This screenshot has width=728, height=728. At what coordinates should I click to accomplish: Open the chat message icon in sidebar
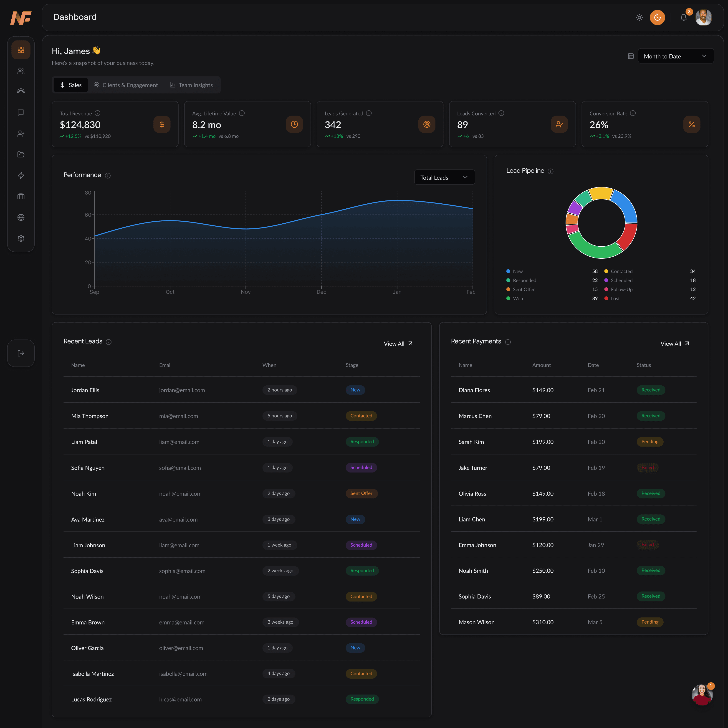coord(21,113)
